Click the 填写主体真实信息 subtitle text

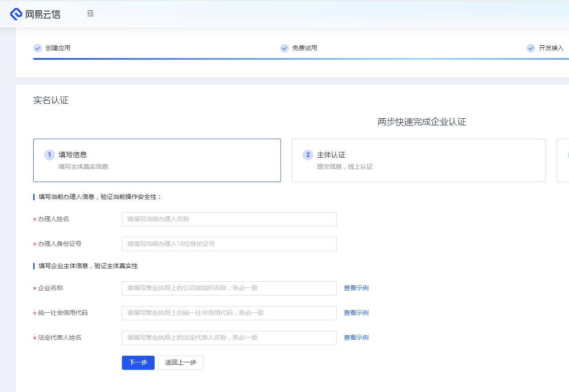83,167
